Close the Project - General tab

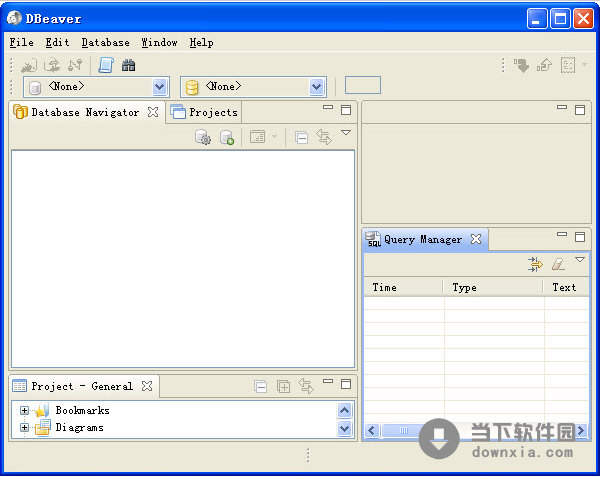147,386
